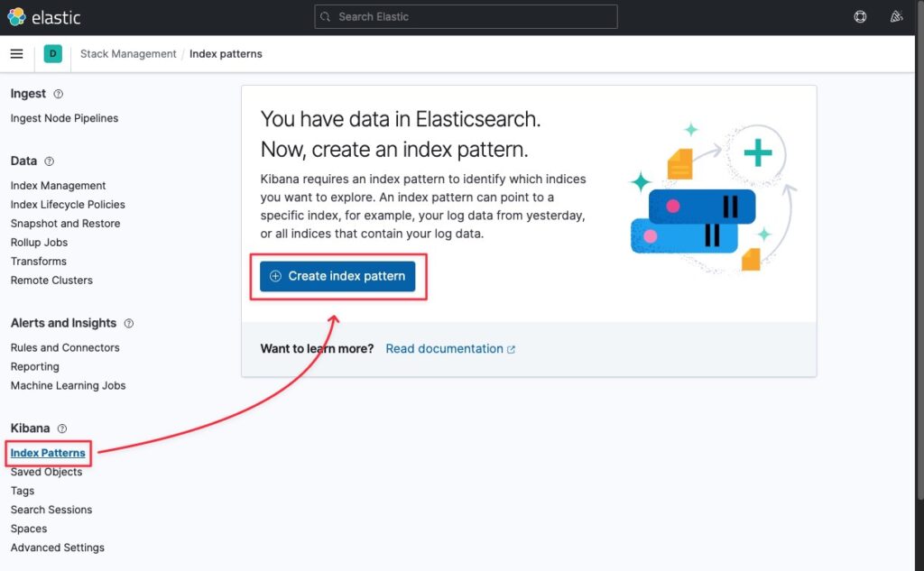
Task: Open Rollup Jobs
Action: pos(39,242)
